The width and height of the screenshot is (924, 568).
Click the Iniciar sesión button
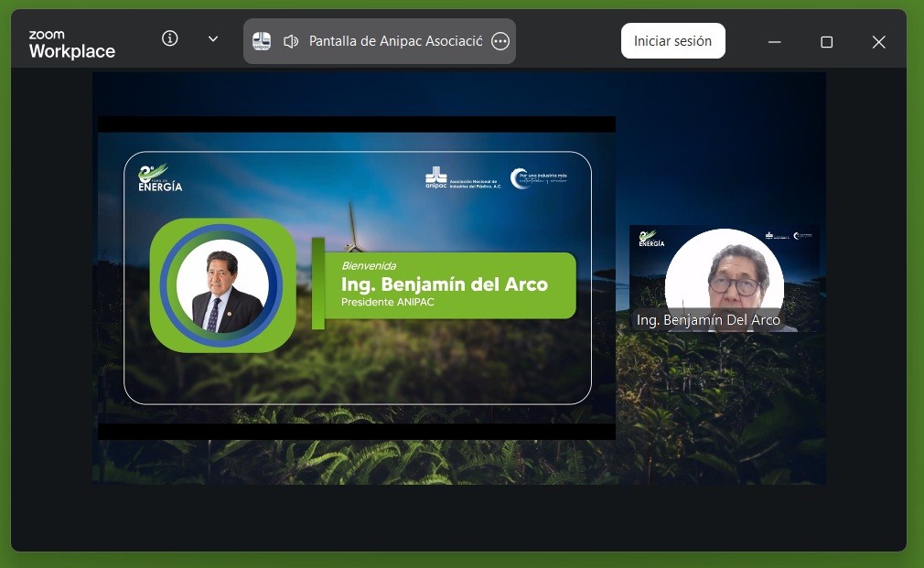673,40
